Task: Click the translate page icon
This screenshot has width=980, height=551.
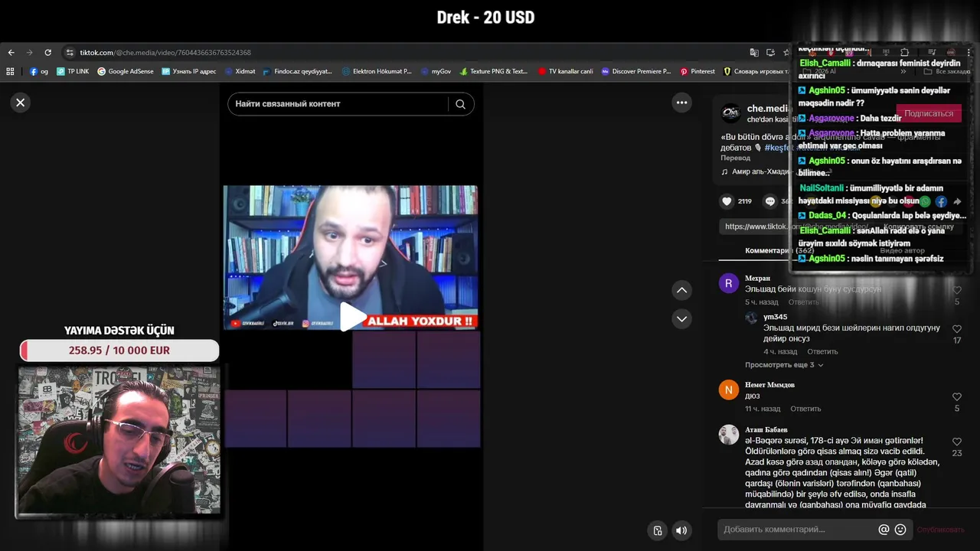Action: pos(754,53)
